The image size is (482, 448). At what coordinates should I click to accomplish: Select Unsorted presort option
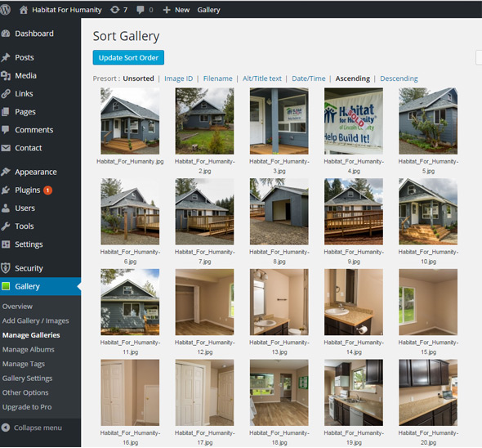138,78
